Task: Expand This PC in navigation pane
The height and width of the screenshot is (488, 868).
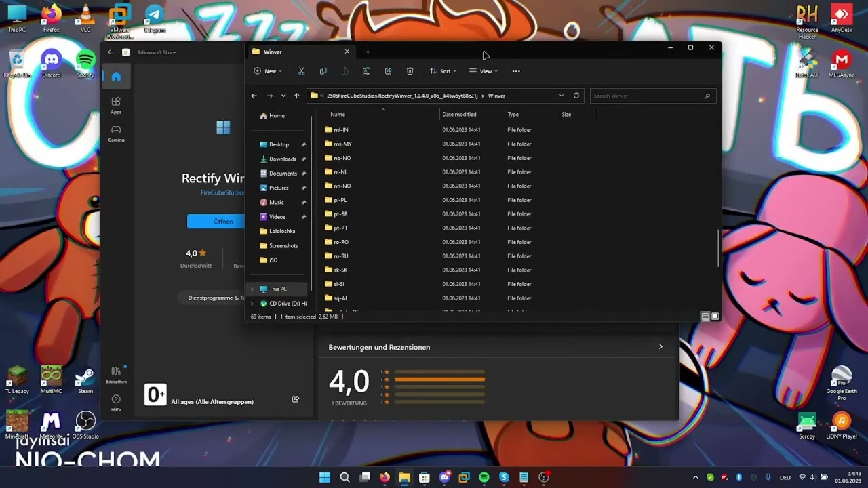Action: pyautogui.click(x=252, y=289)
